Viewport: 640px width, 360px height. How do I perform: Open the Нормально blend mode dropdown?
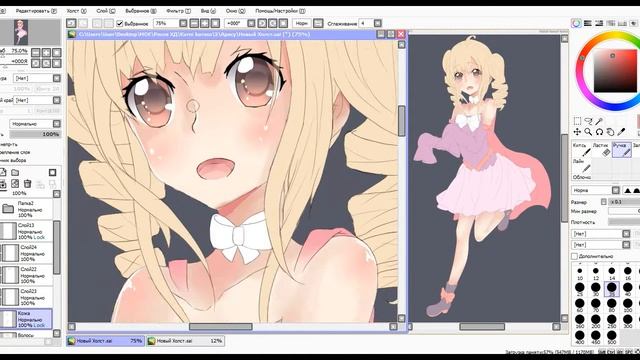tap(36, 124)
